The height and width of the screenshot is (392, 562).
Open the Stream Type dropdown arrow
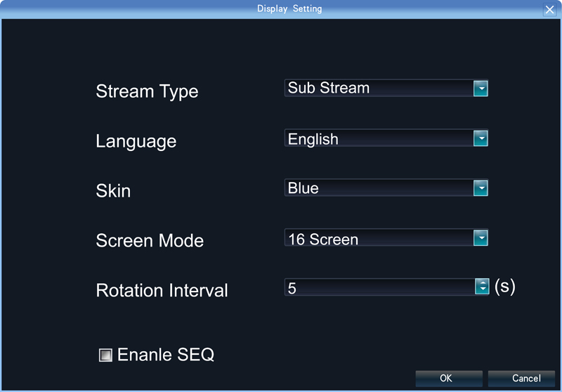481,89
